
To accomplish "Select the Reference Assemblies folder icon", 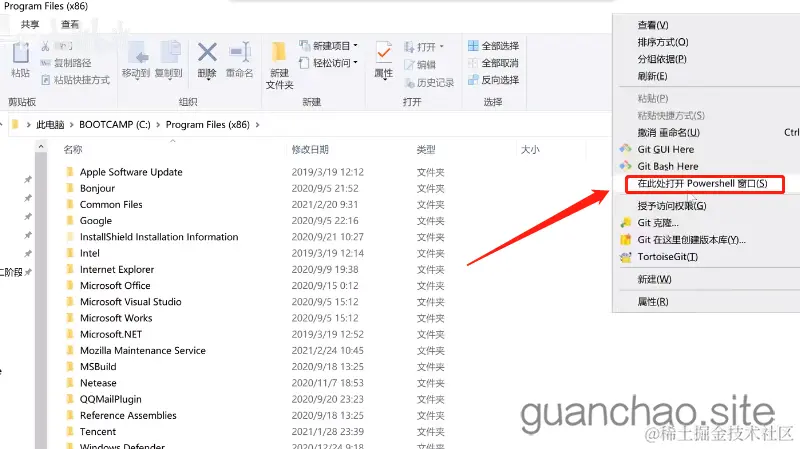I will pos(70,415).
